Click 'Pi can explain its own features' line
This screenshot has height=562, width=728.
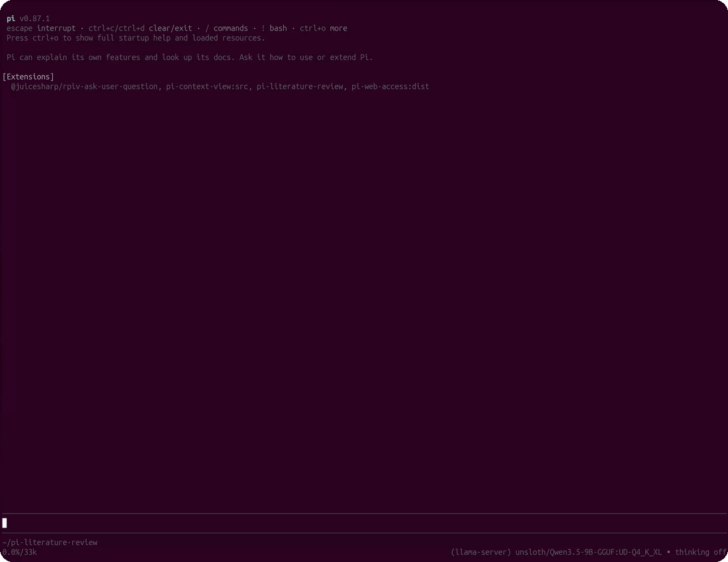189,57
